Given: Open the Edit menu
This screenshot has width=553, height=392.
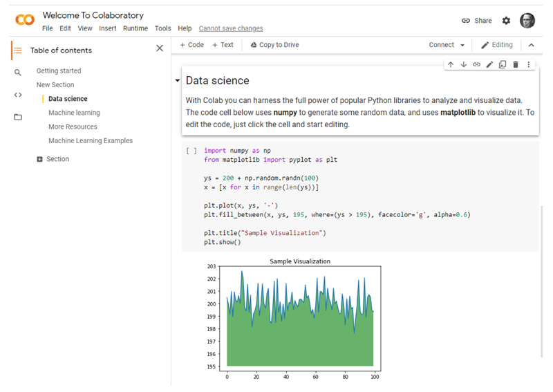Looking at the screenshot, I should [65, 28].
